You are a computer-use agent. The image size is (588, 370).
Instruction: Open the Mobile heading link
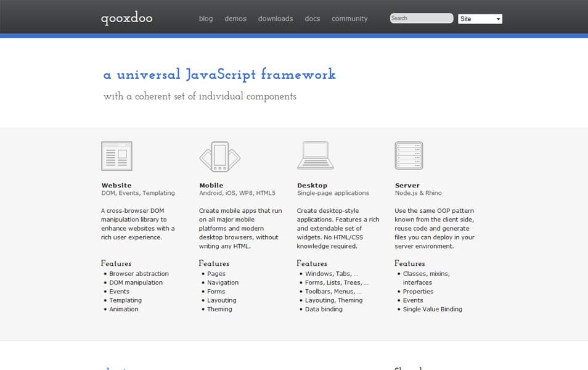tap(211, 186)
